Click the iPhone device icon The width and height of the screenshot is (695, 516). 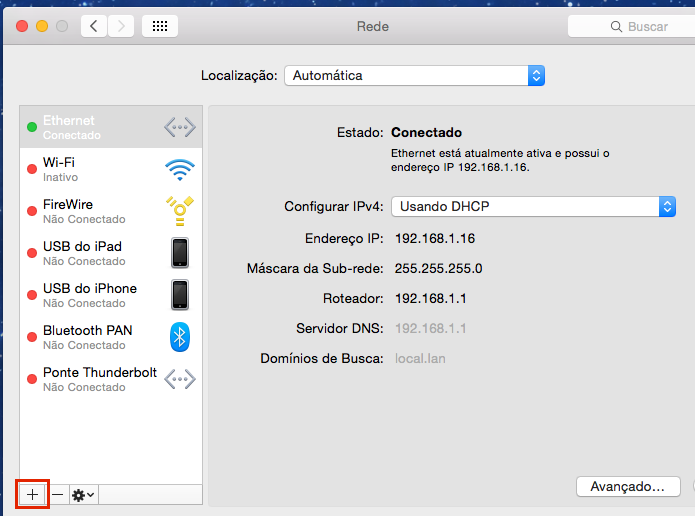[180, 295]
